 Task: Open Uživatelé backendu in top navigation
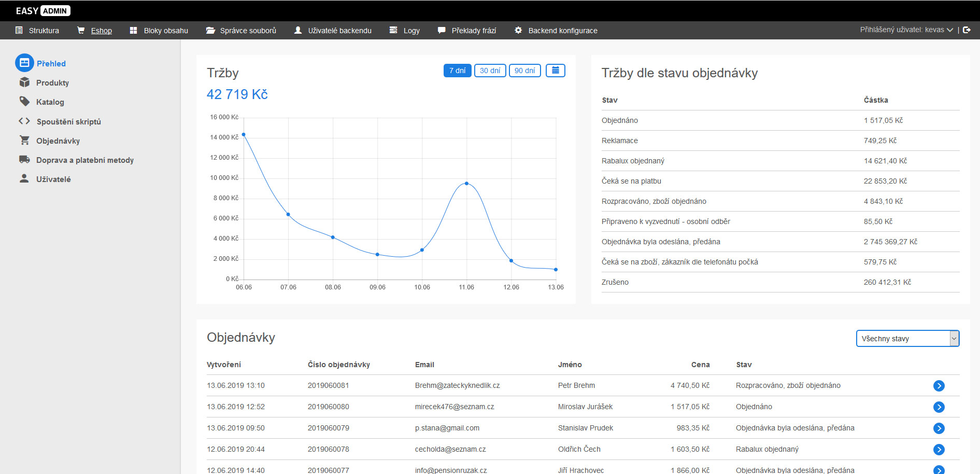pos(339,31)
